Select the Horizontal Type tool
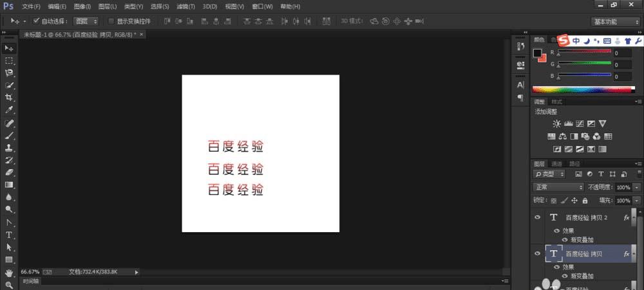644x290 pixels. click(9, 235)
